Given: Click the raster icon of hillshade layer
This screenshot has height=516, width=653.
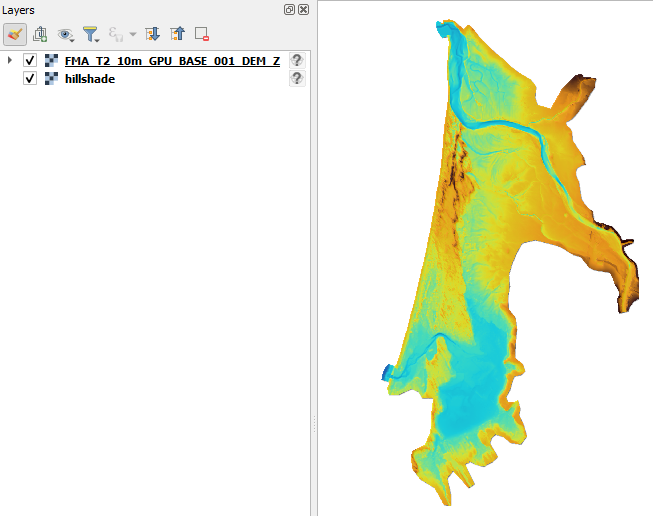Looking at the screenshot, I should coord(50,78).
